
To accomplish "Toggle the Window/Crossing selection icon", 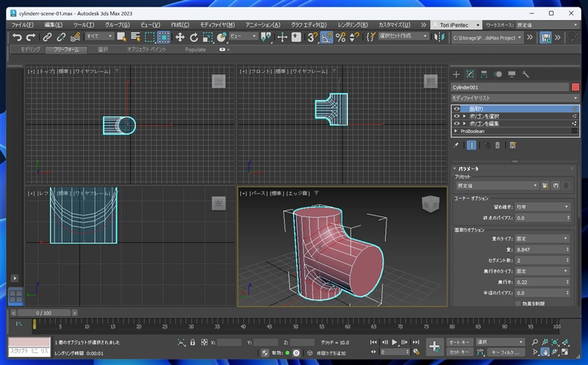I will 164,37.
